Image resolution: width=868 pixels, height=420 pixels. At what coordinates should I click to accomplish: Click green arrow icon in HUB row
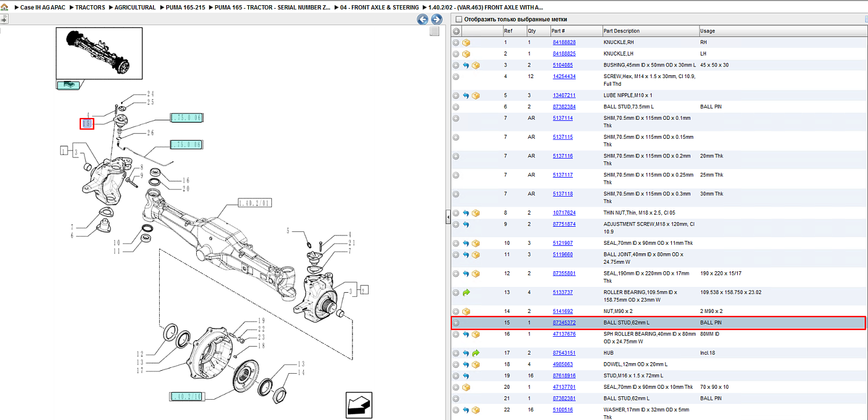pyautogui.click(x=476, y=353)
